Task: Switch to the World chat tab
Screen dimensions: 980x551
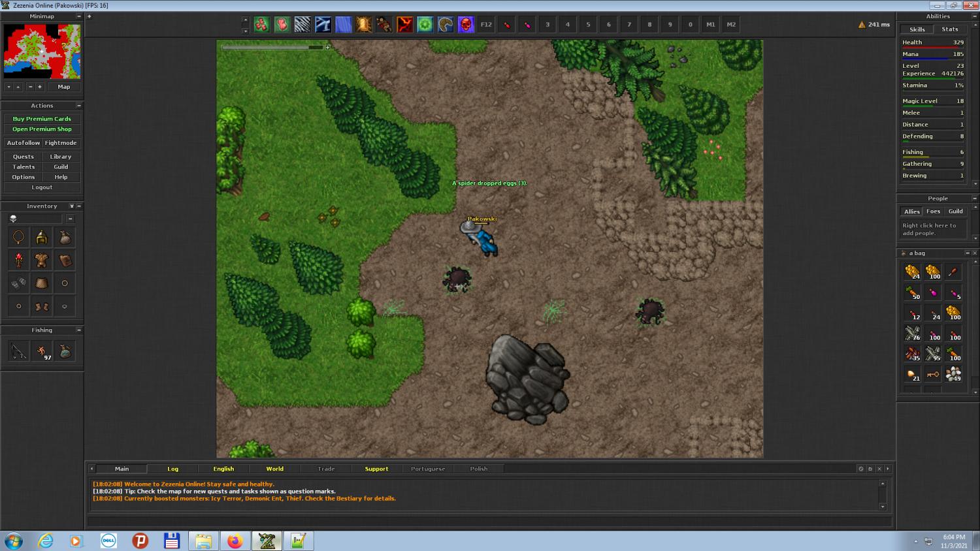Action: [x=274, y=469]
